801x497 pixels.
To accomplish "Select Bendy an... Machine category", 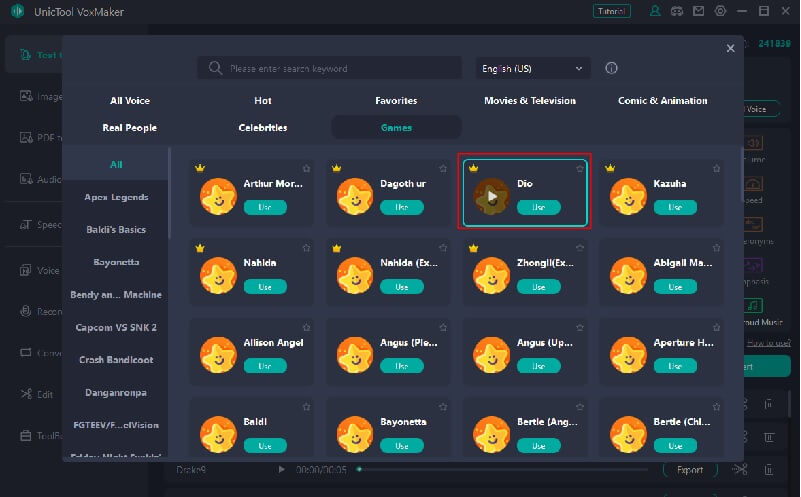I will pyautogui.click(x=116, y=295).
